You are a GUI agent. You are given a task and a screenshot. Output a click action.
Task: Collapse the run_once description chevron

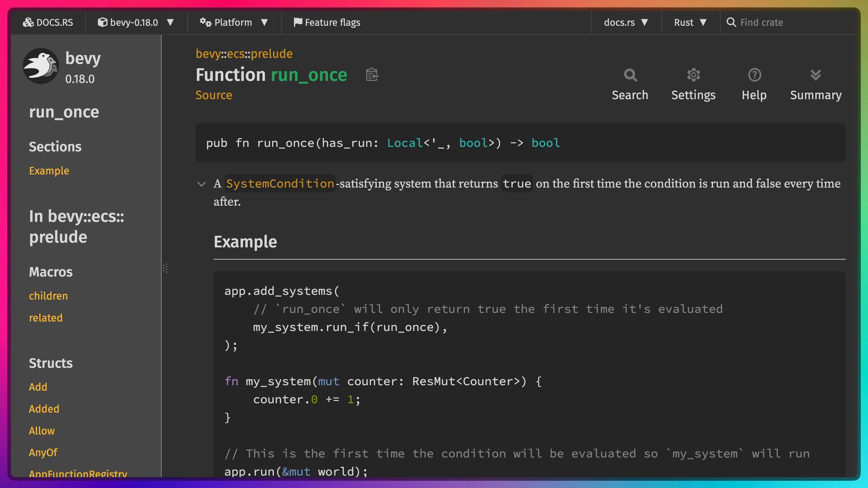(201, 184)
